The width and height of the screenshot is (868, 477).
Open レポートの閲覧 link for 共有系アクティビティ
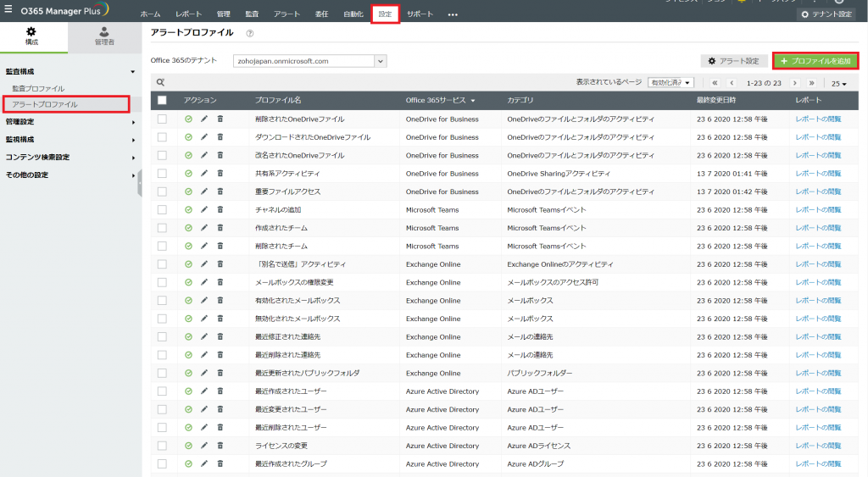click(x=818, y=173)
